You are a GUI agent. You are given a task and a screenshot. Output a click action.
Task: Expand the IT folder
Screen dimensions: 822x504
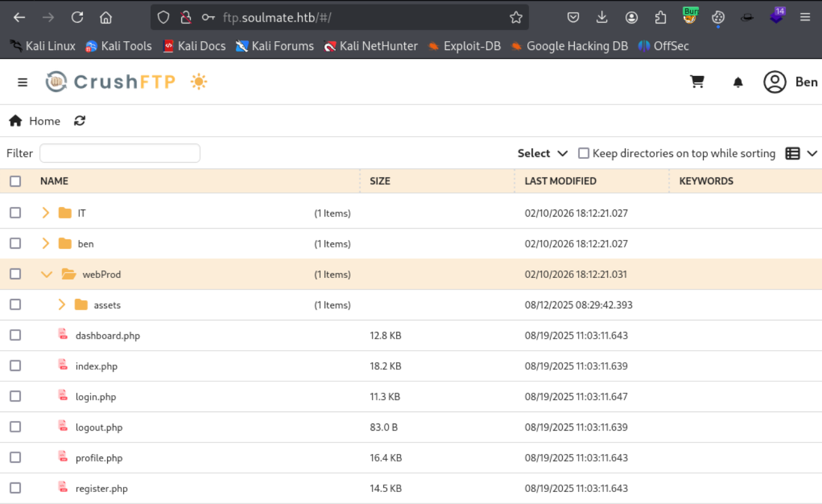(x=45, y=213)
